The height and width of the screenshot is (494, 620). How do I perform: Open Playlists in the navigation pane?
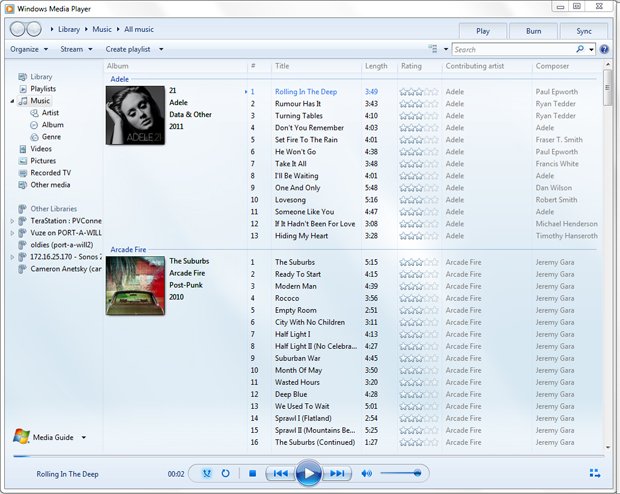tap(43, 89)
